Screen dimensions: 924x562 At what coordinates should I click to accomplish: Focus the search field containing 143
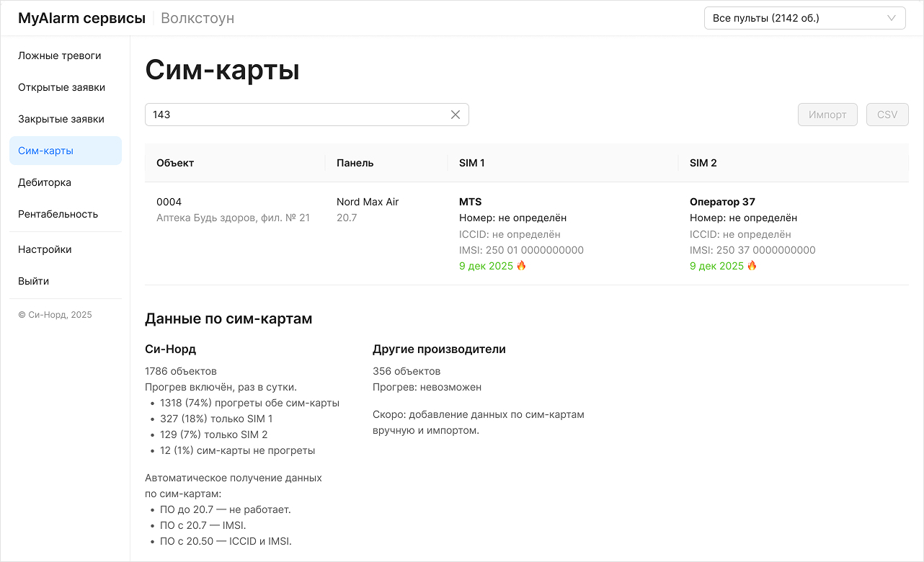tap(296, 115)
